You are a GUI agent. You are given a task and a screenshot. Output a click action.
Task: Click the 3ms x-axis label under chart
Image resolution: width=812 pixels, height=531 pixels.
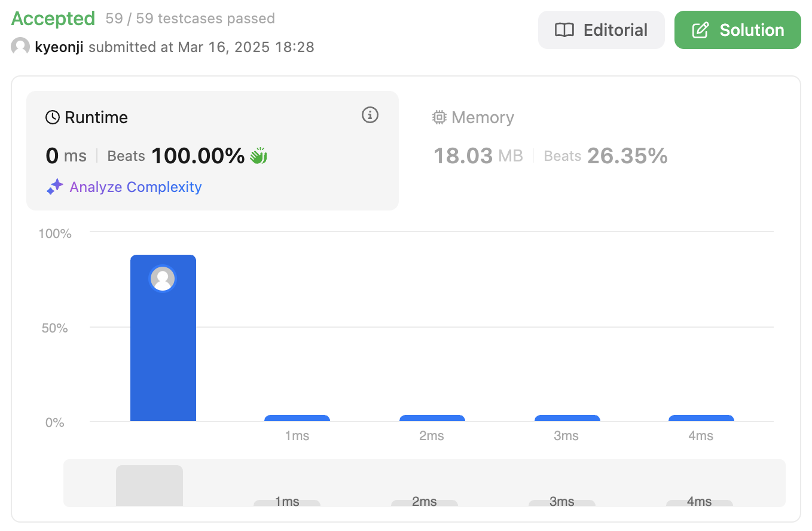pyautogui.click(x=566, y=436)
